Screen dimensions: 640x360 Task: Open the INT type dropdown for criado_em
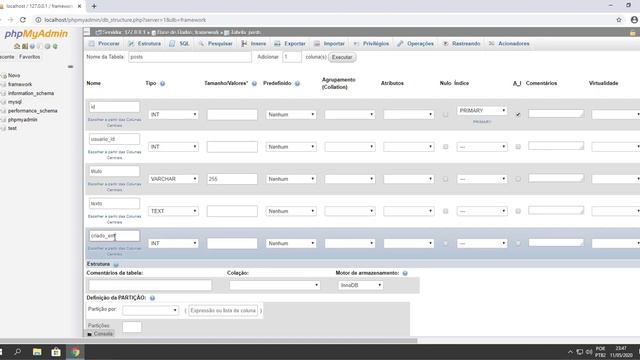(173, 243)
